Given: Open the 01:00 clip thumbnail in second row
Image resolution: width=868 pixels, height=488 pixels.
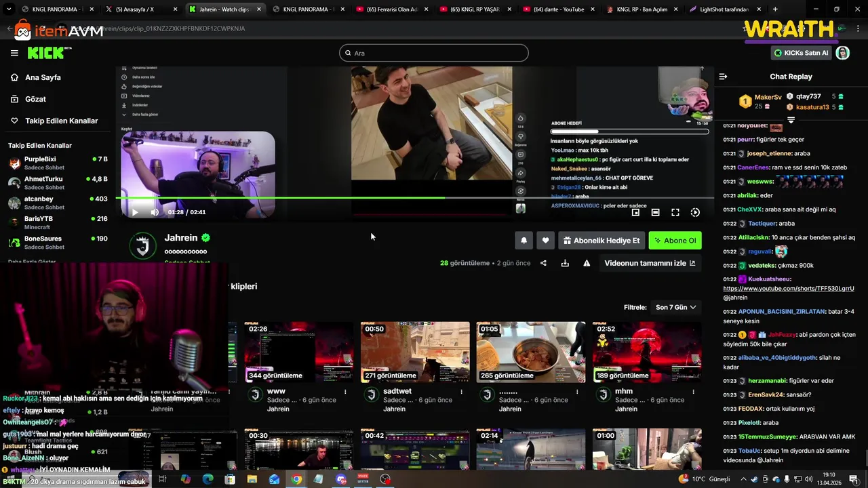Looking at the screenshot, I should click(x=647, y=450).
